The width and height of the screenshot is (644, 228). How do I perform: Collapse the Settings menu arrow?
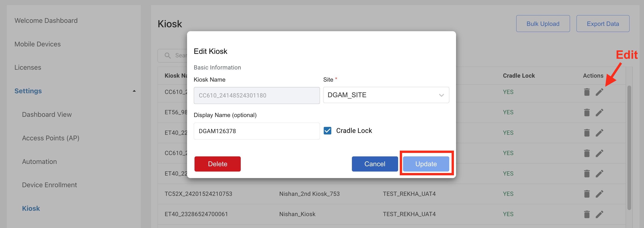[134, 91]
